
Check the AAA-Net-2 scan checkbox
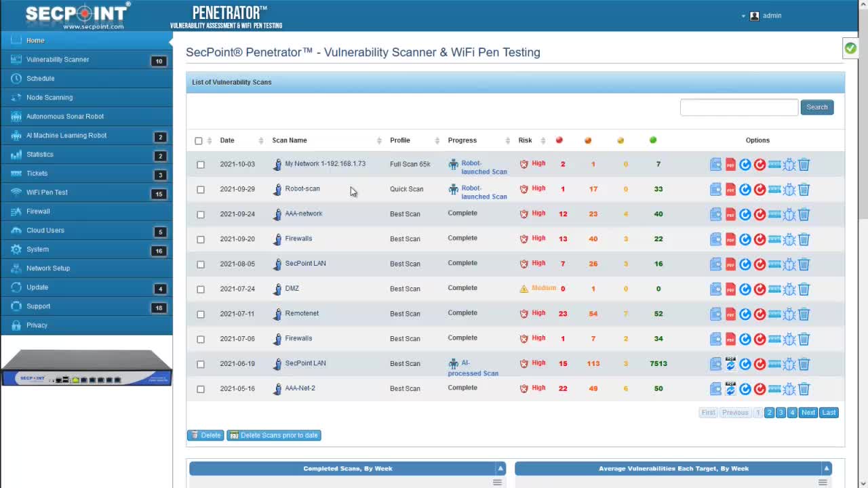201,389
